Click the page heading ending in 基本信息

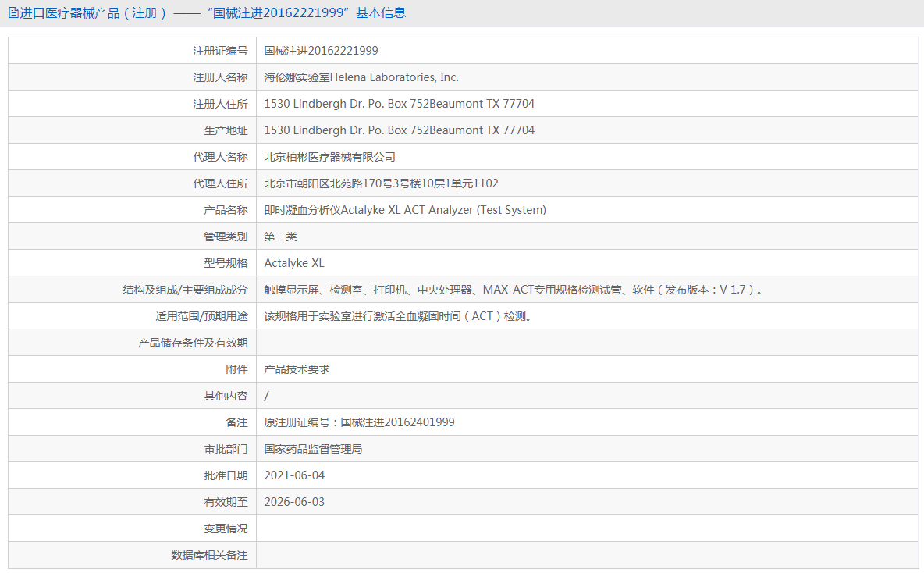click(213, 13)
